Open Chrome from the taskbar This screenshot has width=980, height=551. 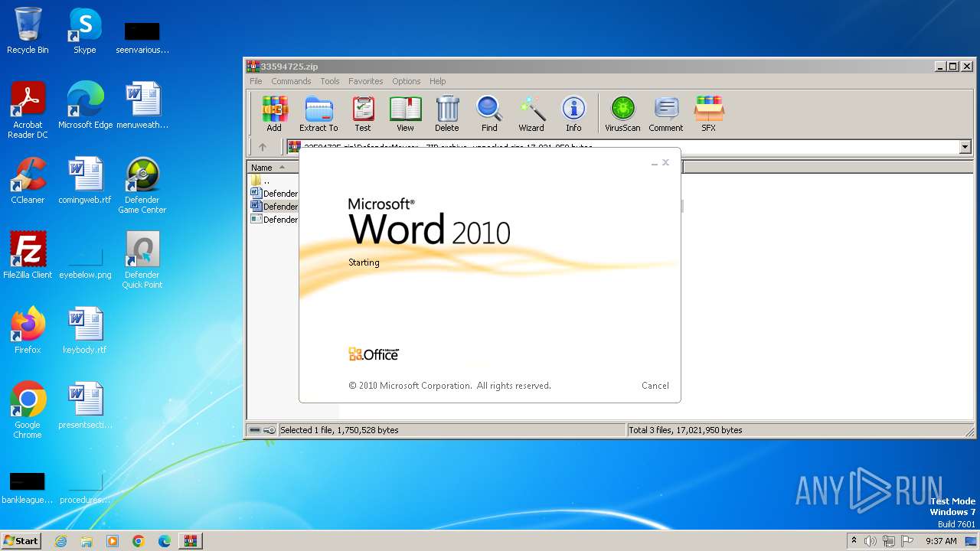[139, 541]
